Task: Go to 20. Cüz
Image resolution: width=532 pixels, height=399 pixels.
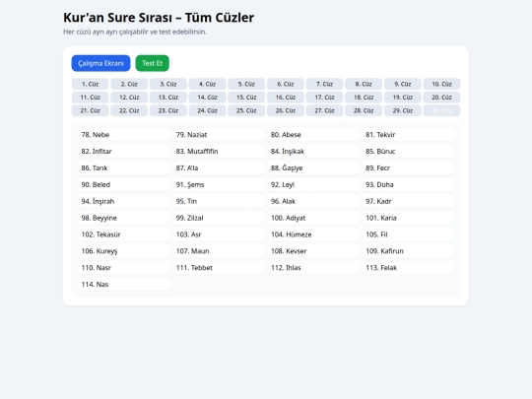Action: tap(441, 98)
